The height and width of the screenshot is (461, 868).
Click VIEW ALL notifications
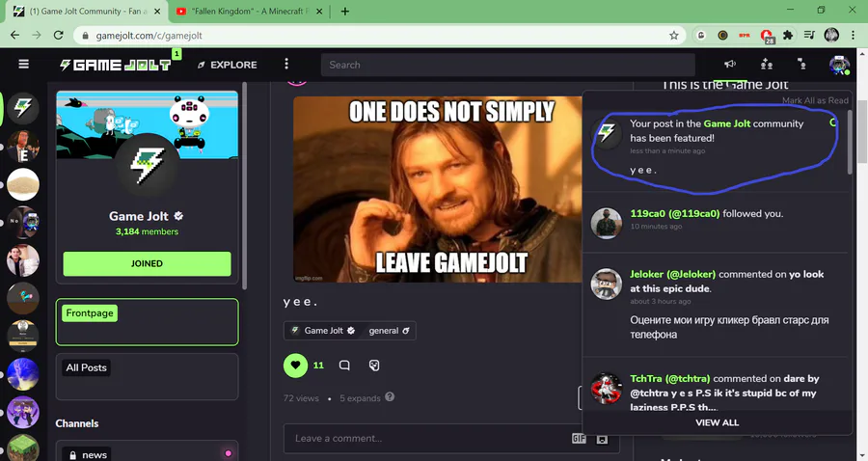click(x=717, y=422)
